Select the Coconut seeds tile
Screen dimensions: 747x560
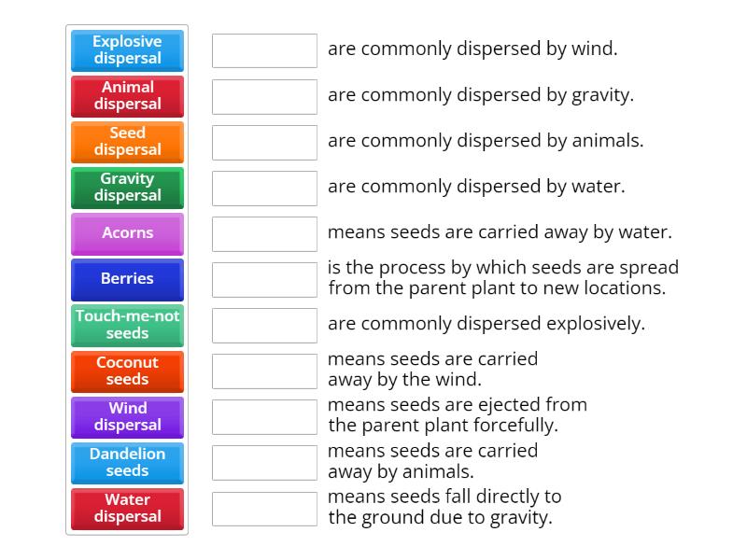(x=127, y=371)
